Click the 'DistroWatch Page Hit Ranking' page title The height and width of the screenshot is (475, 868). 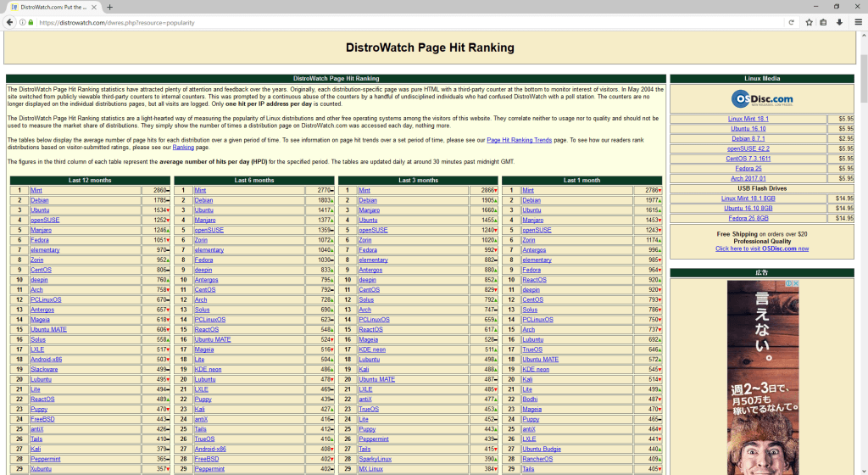pyautogui.click(x=430, y=47)
